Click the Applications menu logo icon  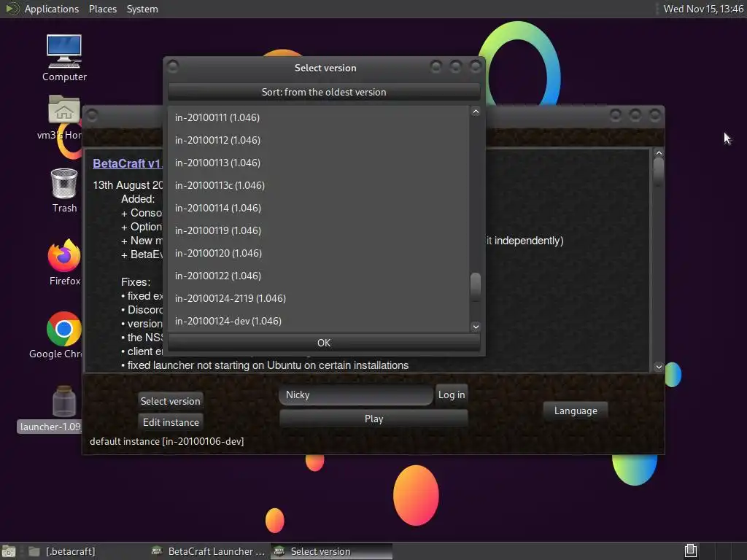pyautogui.click(x=12, y=9)
